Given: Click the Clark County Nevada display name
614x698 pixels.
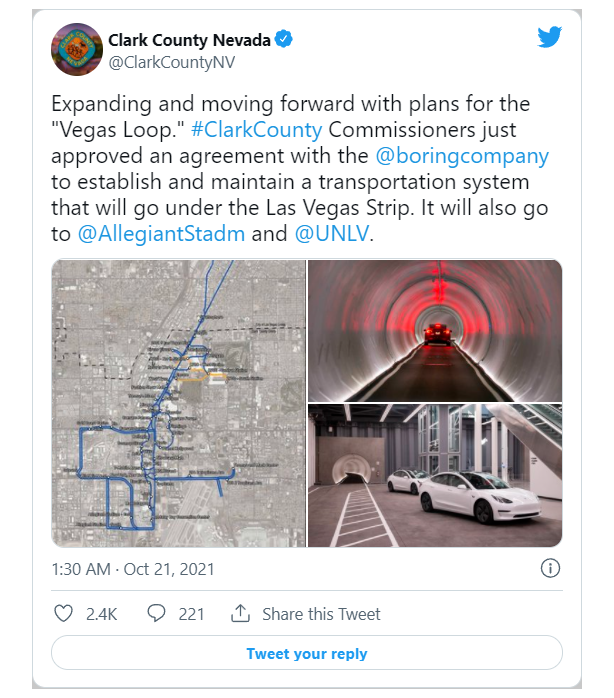Looking at the screenshot, I should pyautogui.click(x=189, y=40).
